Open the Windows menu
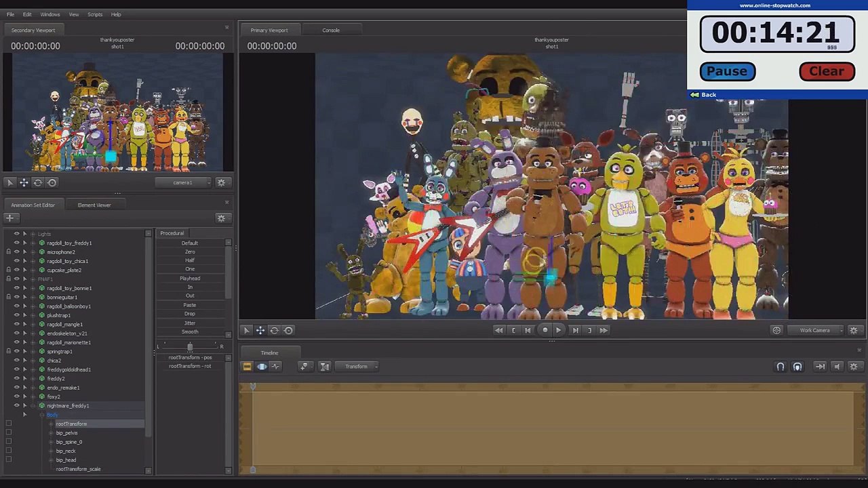Viewport: 868px width, 488px height. tap(50, 14)
